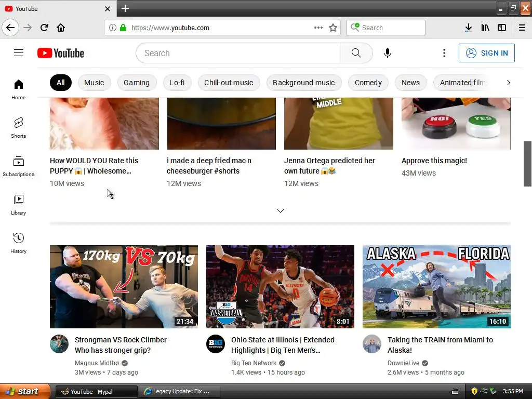The width and height of the screenshot is (532, 399).
Task: Click the YouTube search magnifier button
Action: pos(356,53)
